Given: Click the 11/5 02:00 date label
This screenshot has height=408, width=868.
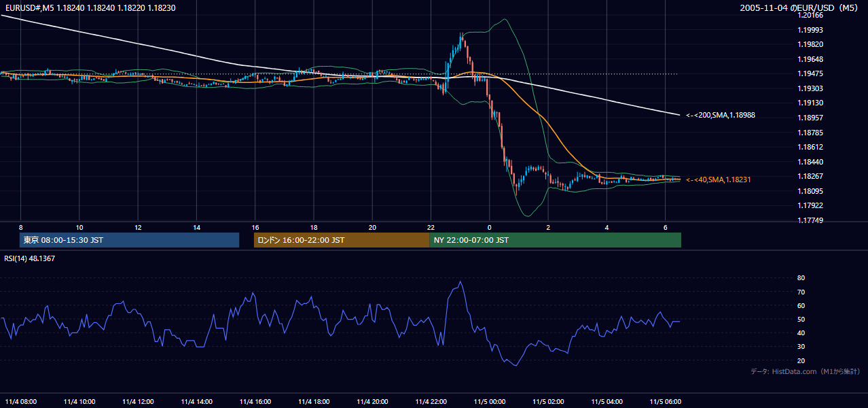Looking at the screenshot, I should tap(548, 401).
